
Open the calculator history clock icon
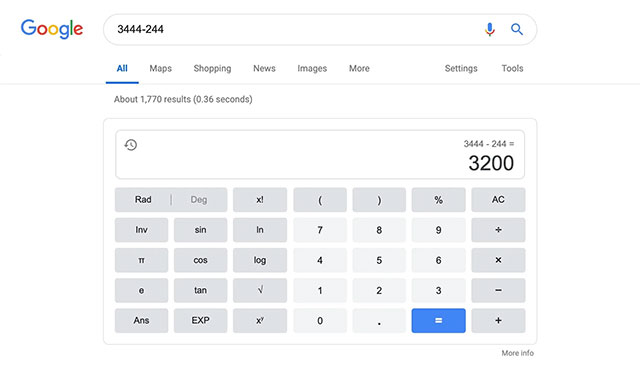point(131,145)
